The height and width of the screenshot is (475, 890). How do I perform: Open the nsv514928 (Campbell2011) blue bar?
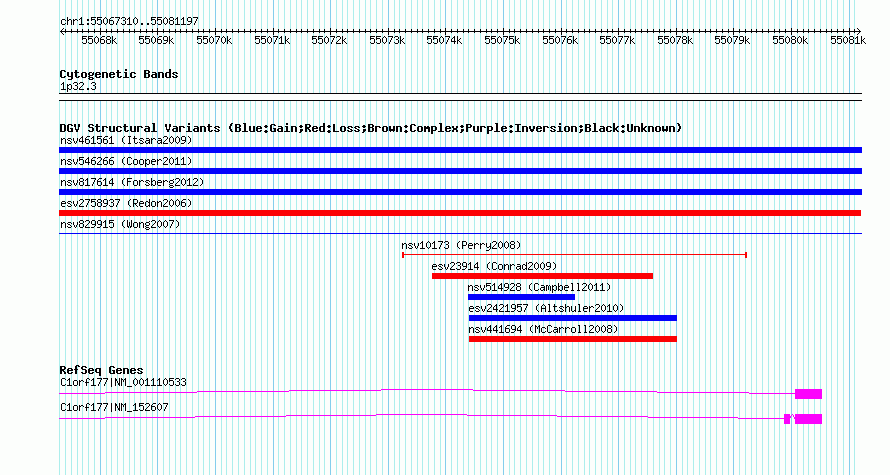point(521,297)
